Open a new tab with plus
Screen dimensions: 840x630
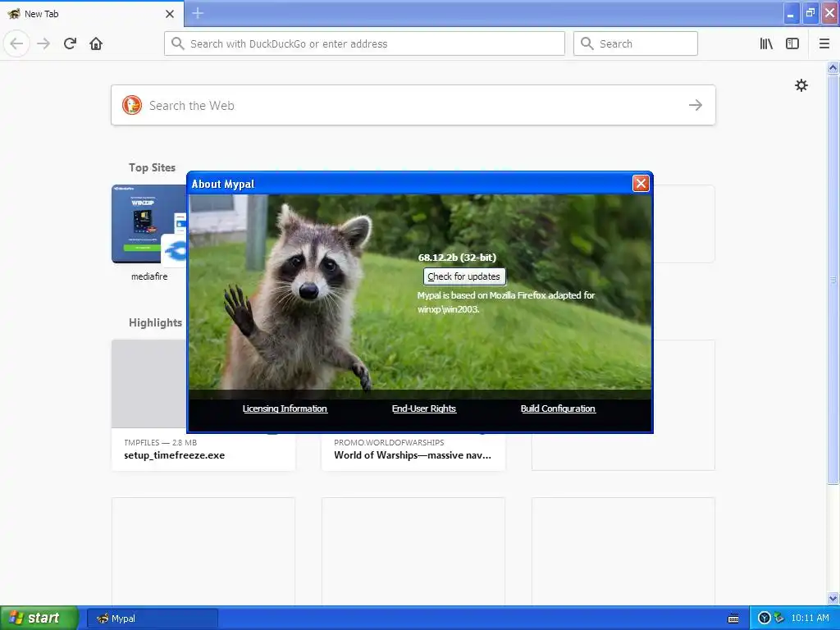(x=198, y=13)
